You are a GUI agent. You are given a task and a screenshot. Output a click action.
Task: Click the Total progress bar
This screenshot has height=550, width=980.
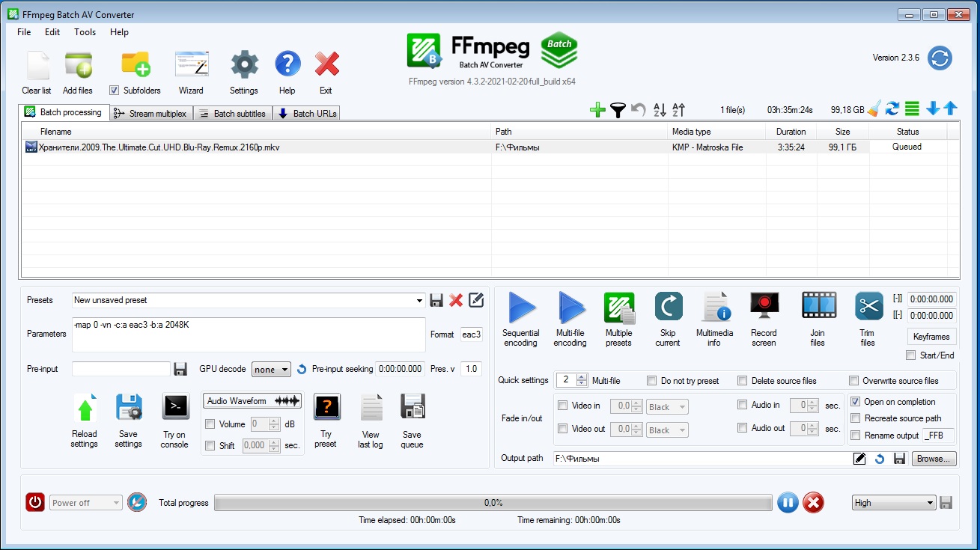(493, 503)
